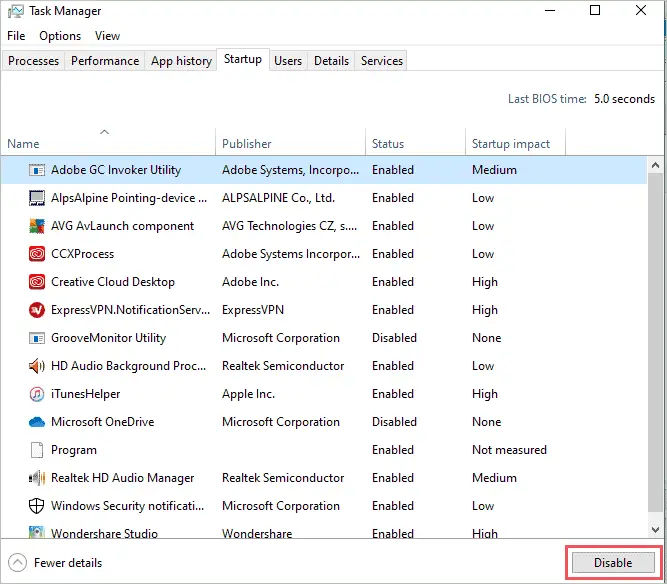Screen dimensions: 667x584
Task: Click the GrooveMonitor Utility icon
Action: [x=37, y=338]
